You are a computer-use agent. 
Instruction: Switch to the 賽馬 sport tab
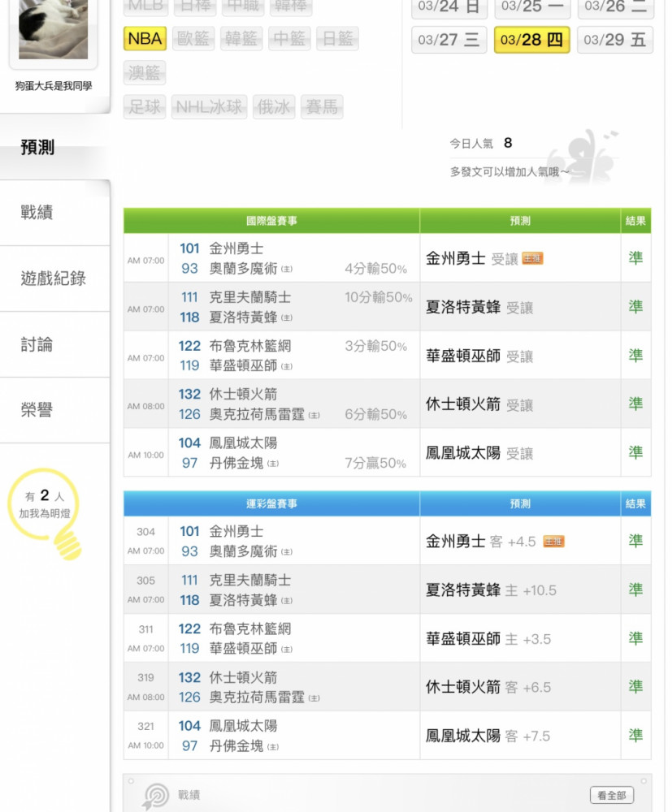coord(322,106)
